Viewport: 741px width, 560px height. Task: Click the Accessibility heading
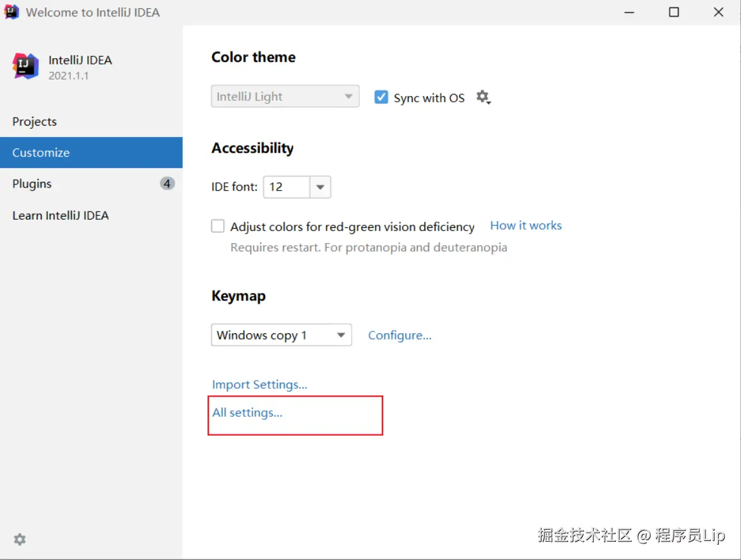point(252,148)
